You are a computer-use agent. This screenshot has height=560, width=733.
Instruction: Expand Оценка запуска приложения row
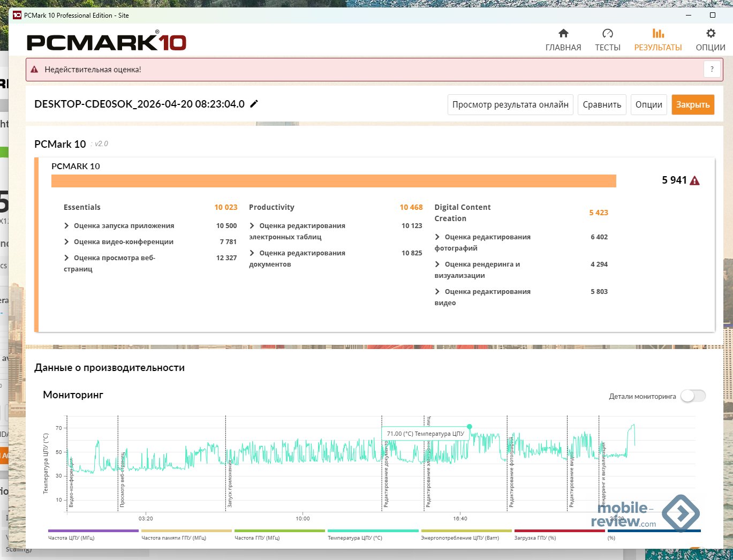67,226
